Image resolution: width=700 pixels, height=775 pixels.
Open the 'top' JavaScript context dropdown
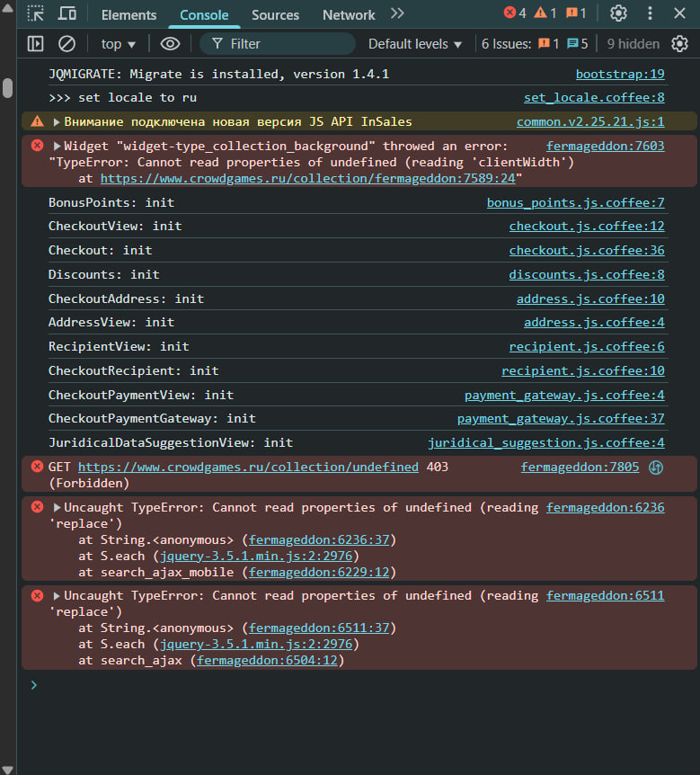coord(118,43)
